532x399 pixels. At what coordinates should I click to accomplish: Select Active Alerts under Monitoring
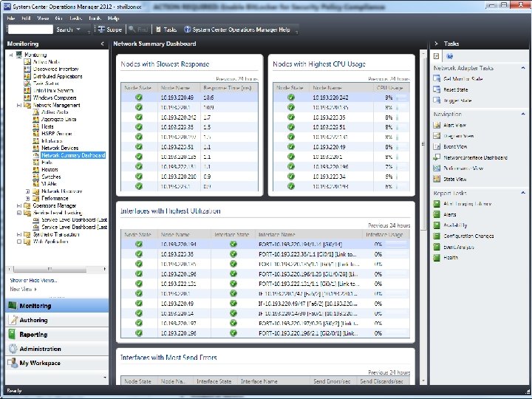46,62
